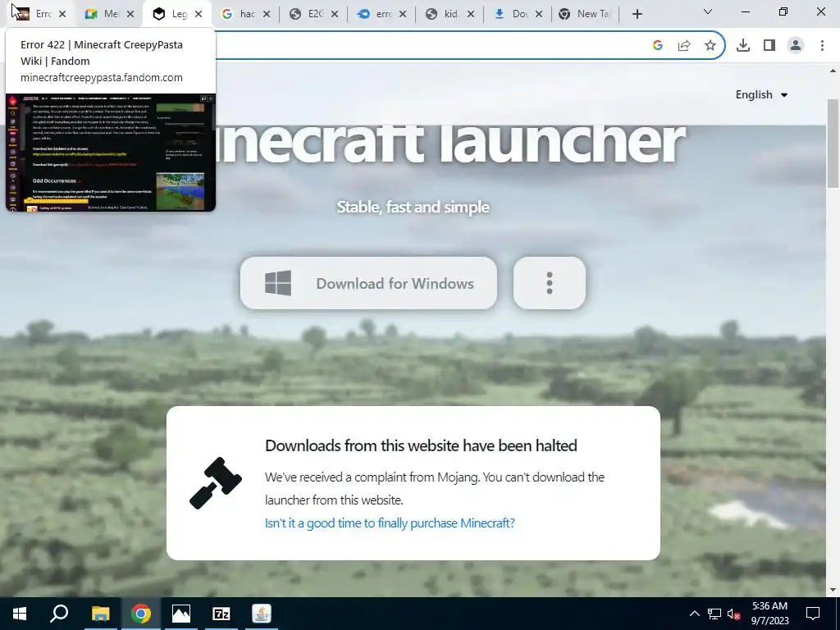Screen dimensions: 840x630
Task: Close the 'erro' tab
Action: click(x=402, y=15)
